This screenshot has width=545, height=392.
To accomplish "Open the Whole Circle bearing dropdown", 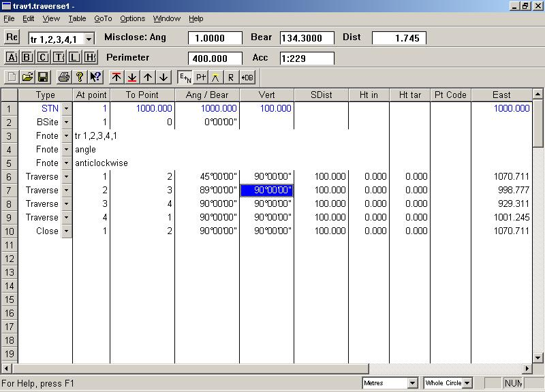I will (x=467, y=383).
